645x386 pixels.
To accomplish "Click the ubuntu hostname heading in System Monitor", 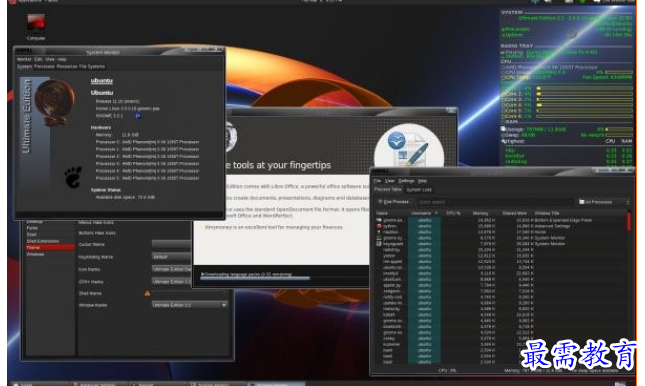I will [102, 81].
